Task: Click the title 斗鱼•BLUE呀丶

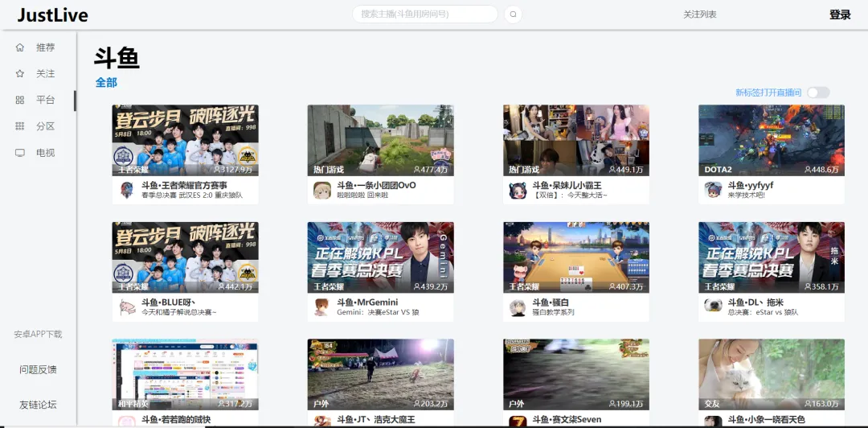Action: pos(168,302)
